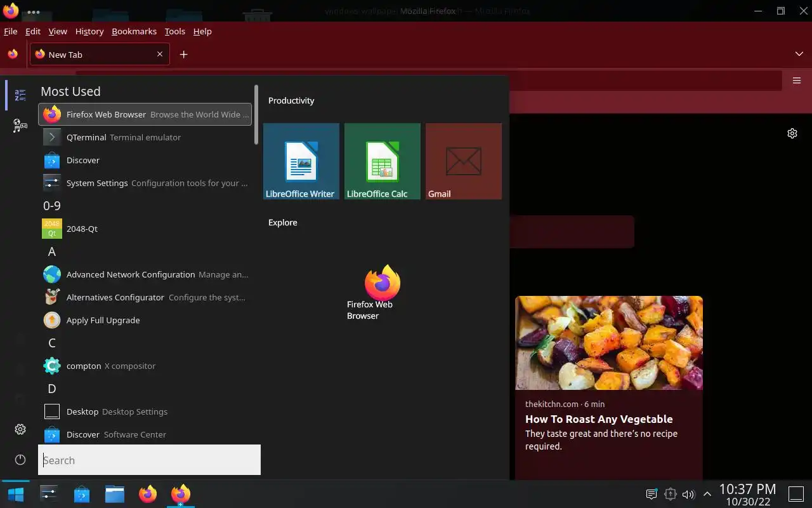Expand hidden system tray icons arrow
Image resolution: width=812 pixels, height=508 pixels.
[x=707, y=494]
